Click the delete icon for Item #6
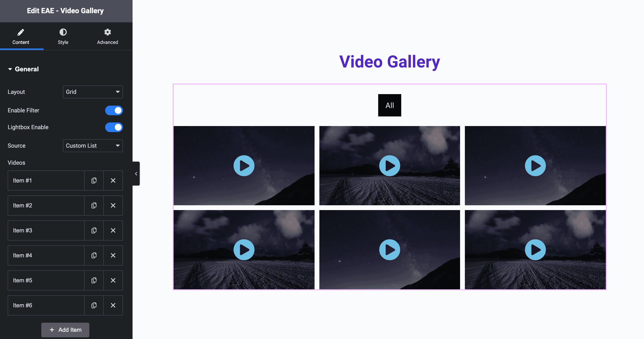 pos(113,305)
